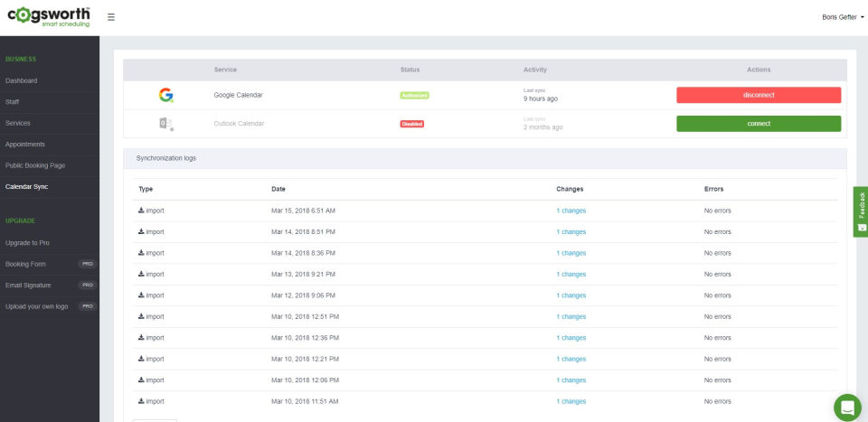Screen dimensions: 868x422
Task: View 1 changes for Mar 12 9:06 PM
Action: coord(571,295)
